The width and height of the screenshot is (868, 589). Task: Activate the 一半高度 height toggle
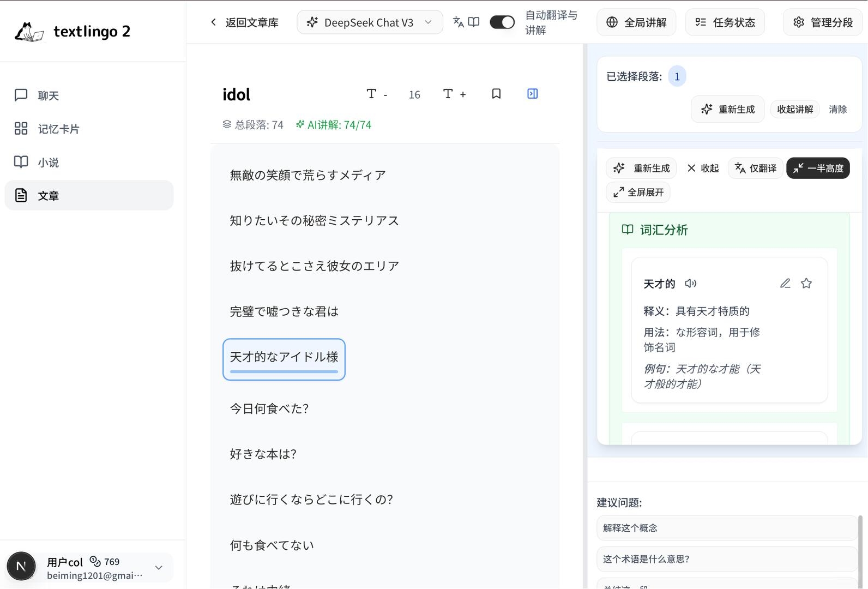tap(818, 168)
